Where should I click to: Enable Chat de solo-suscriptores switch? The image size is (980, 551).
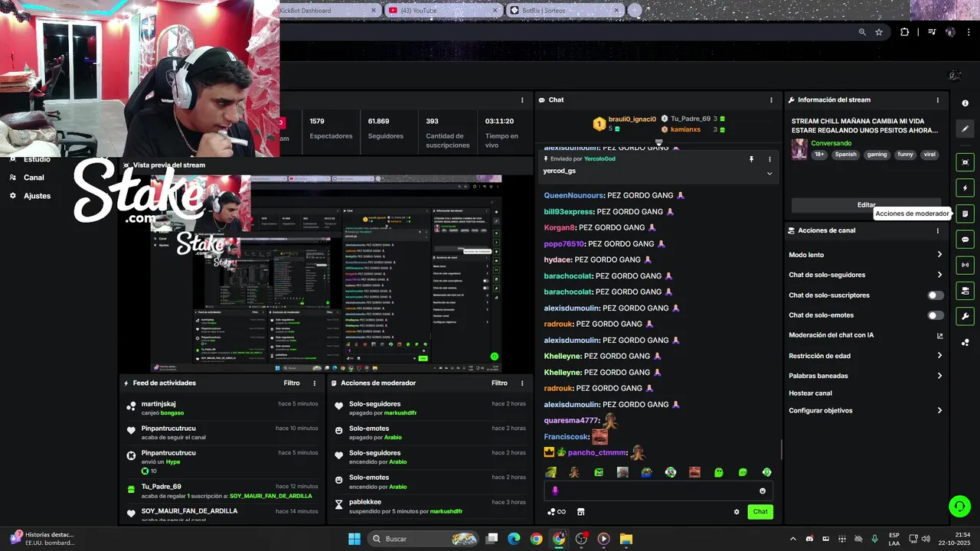[936, 295]
